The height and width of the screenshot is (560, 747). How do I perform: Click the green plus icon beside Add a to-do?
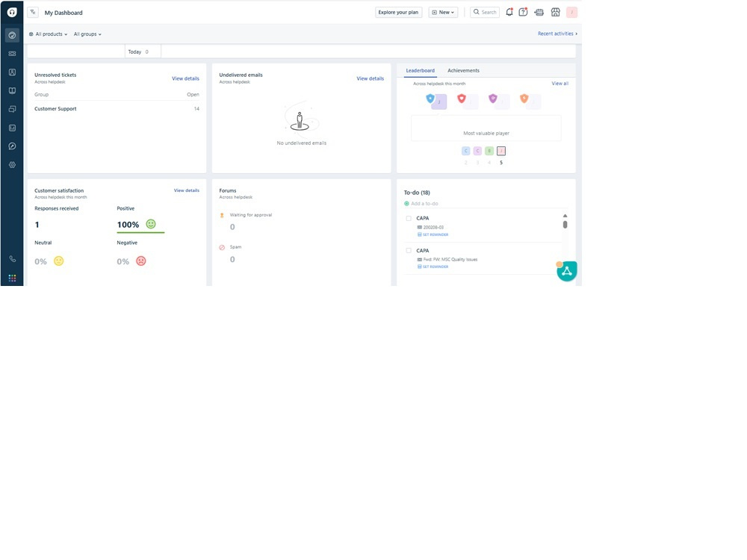407,204
